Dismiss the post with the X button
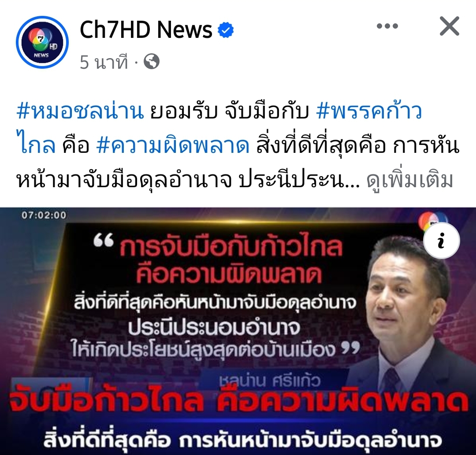Screen dimensions: 476x455 pos(449,26)
